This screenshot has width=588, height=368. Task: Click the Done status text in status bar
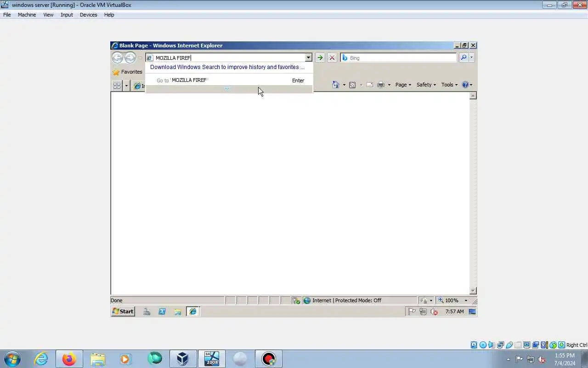[x=117, y=300]
